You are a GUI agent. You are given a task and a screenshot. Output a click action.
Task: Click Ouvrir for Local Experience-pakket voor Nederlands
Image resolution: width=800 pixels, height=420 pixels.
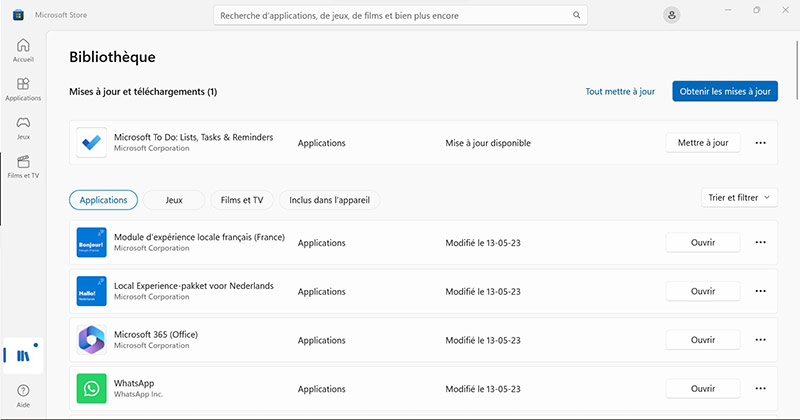703,291
